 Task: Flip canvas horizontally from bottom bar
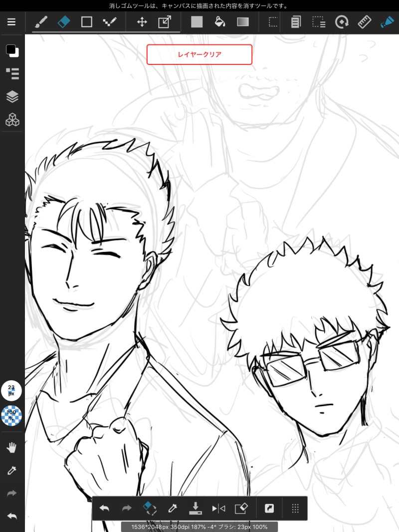click(x=218, y=508)
